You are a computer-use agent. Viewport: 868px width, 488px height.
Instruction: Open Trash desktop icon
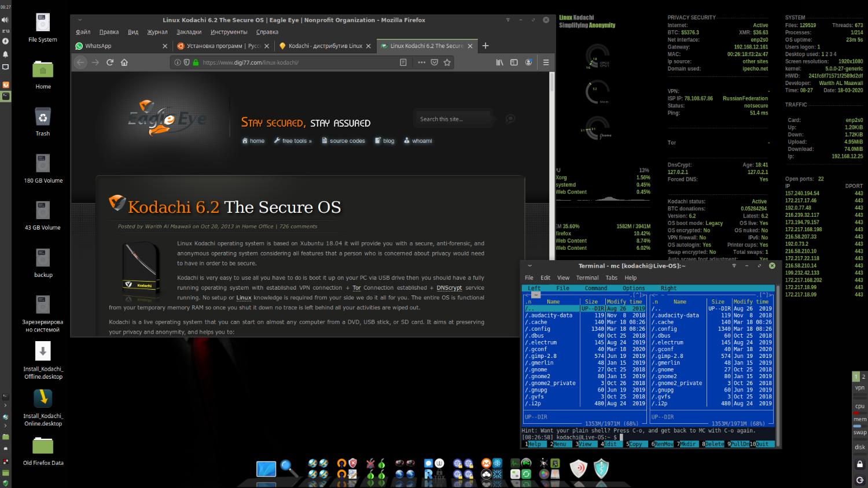coord(43,121)
